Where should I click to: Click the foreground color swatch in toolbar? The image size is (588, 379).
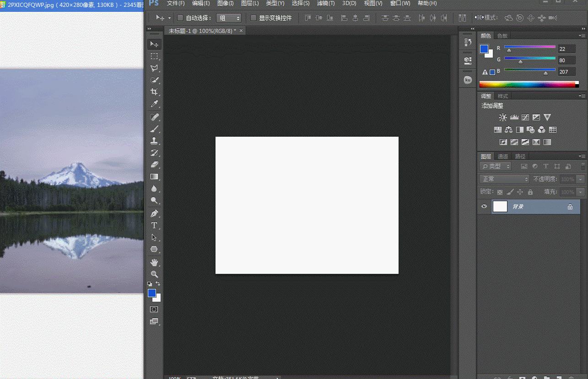pos(151,293)
